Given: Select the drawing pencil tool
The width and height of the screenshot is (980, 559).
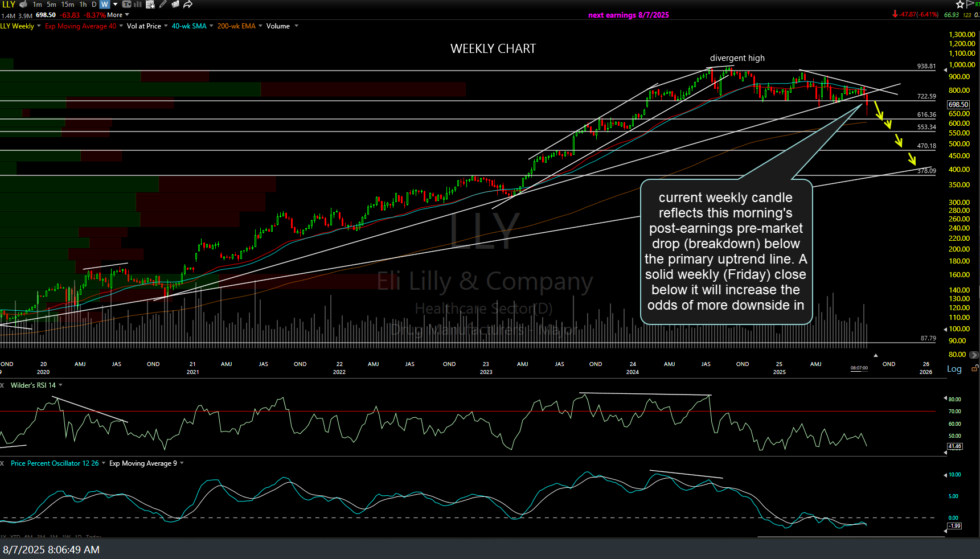Looking at the screenshot, I should [x=162, y=5].
